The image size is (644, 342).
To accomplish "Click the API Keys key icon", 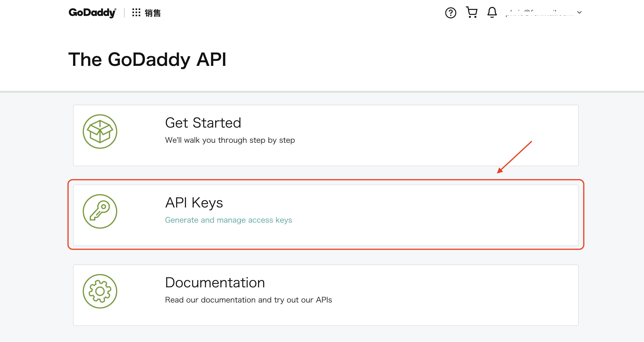I will pos(100,211).
